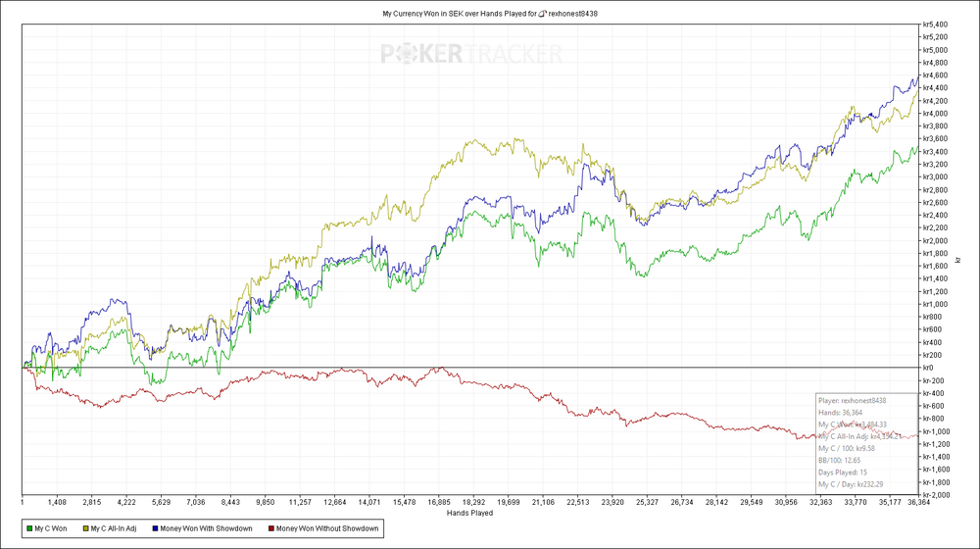Click the BB/100: 12.65 stat in the info box

click(x=840, y=460)
